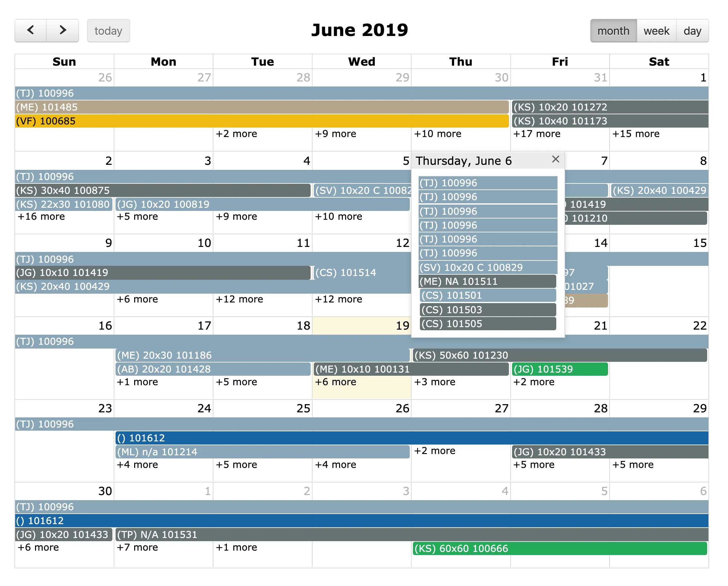Select the month view button
The width and height of the screenshot is (728, 586).
click(x=613, y=31)
